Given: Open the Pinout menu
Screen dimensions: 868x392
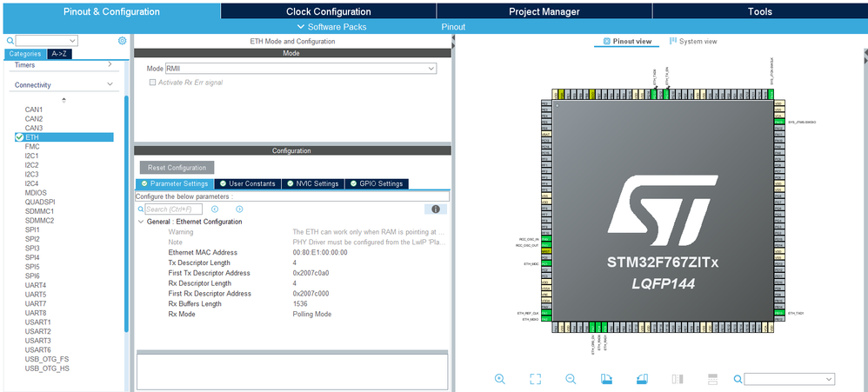Looking at the screenshot, I should (453, 27).
